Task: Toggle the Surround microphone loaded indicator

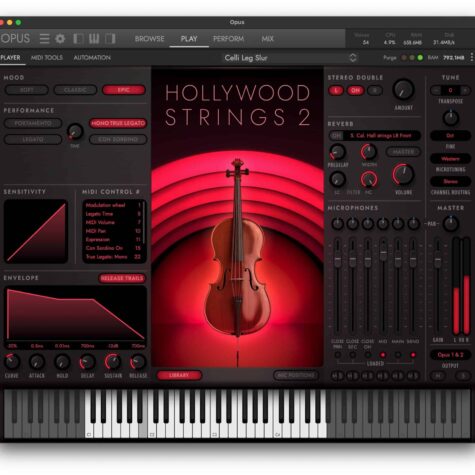Action: coord(413,355)
